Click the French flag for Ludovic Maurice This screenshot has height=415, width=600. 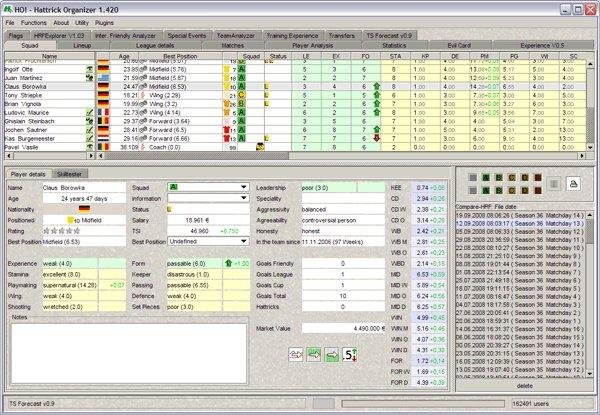coord(103,112)
